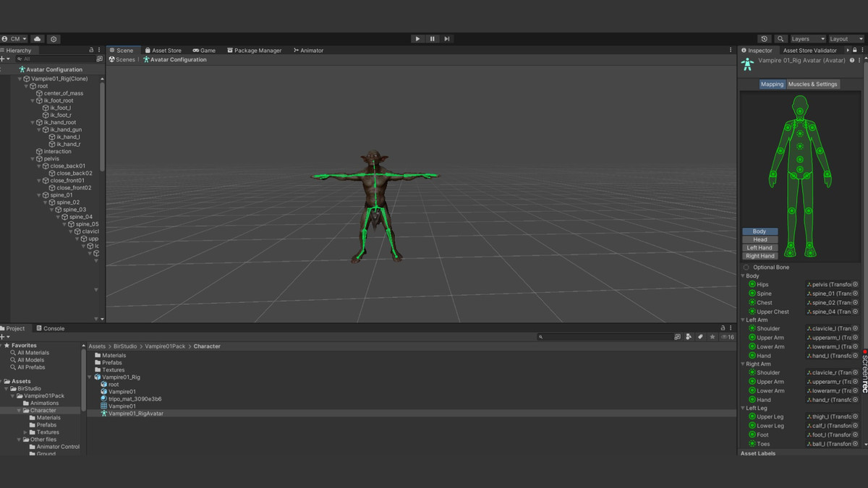Screen dimensions: 868x488
Task: Pick object for Spine spine_01 field
Action: pyautogui.click(x=856, y=294)
